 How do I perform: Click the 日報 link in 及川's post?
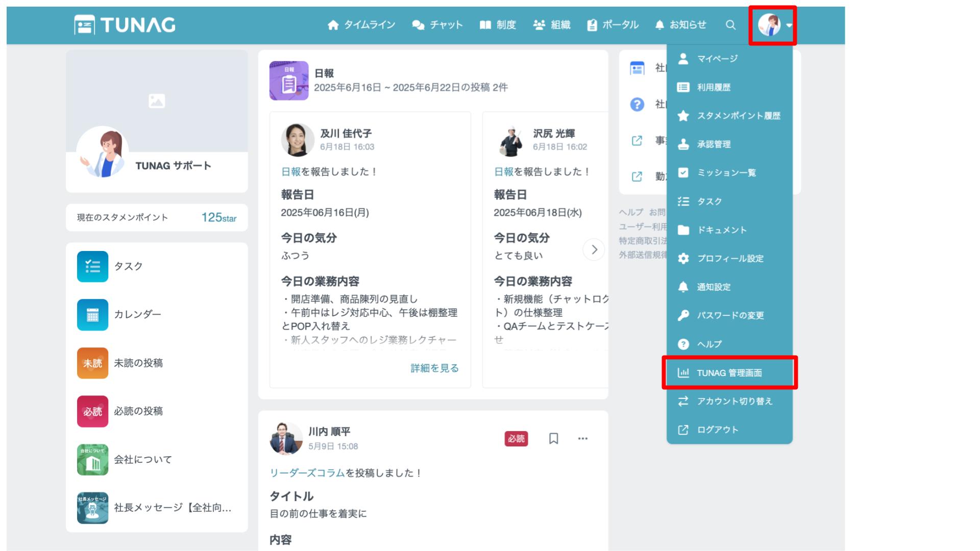click(x=291, y=172)
